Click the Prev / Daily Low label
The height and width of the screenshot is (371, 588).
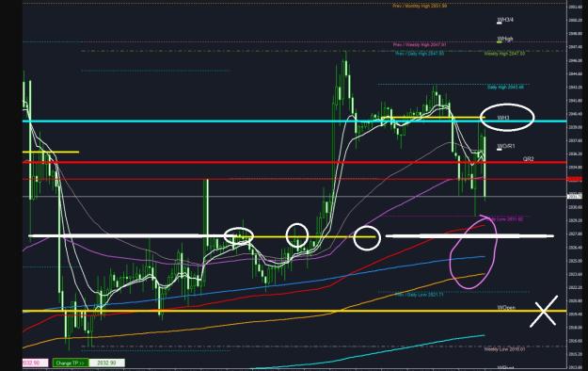pyautogui.click(x=420, y=295)
